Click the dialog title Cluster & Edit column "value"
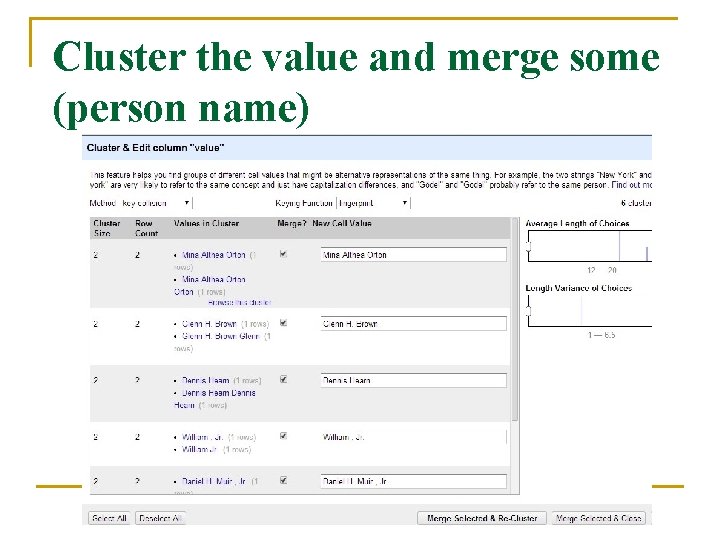 point(155,148)
